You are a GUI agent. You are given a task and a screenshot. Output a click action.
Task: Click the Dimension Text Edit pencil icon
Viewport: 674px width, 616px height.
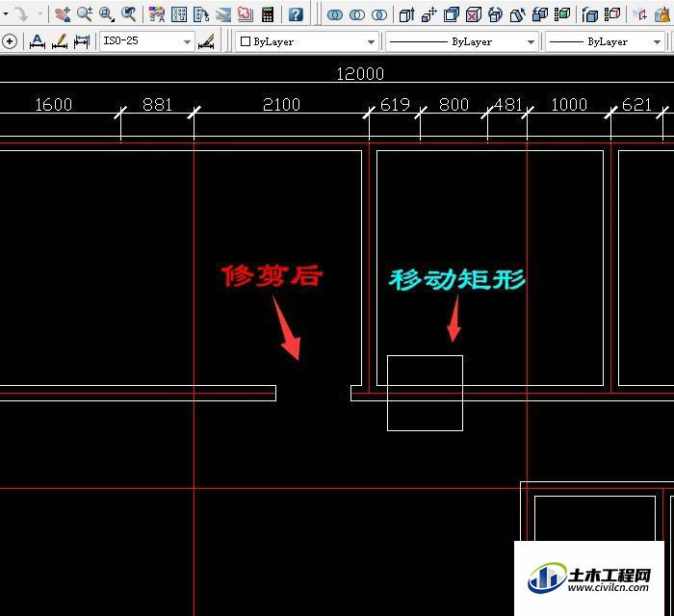(60, 41)
